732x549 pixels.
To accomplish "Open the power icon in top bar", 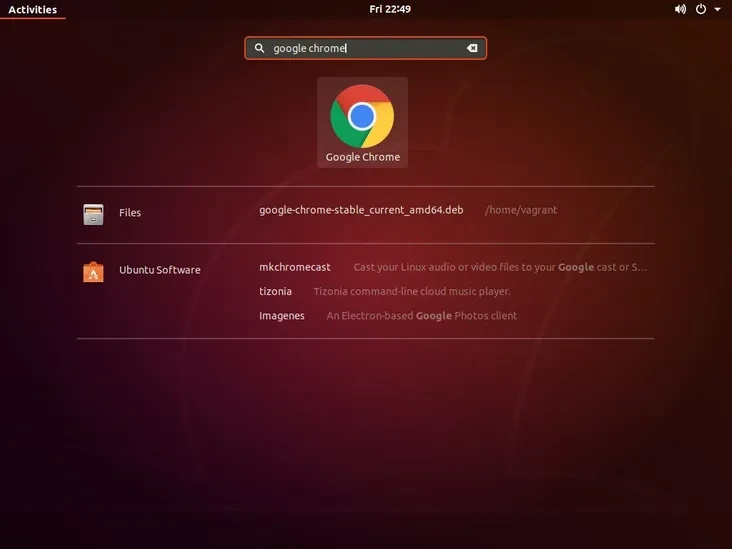I will [701, 9].
